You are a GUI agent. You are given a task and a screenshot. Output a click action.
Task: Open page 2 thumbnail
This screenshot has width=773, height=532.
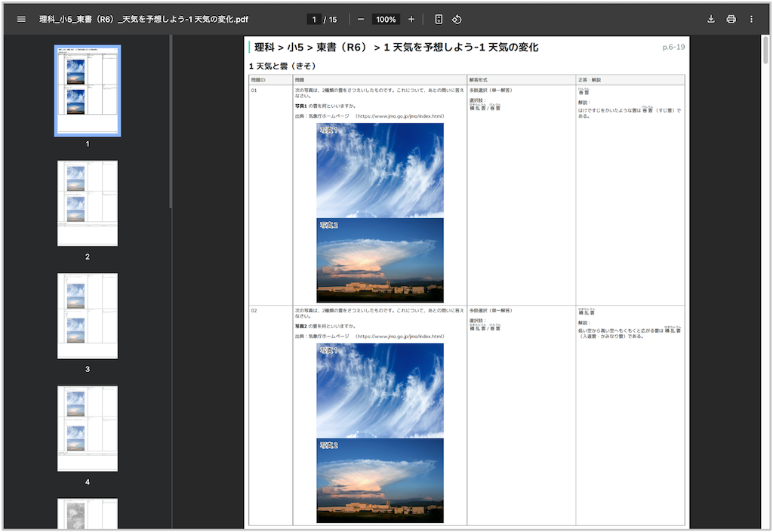88,203
